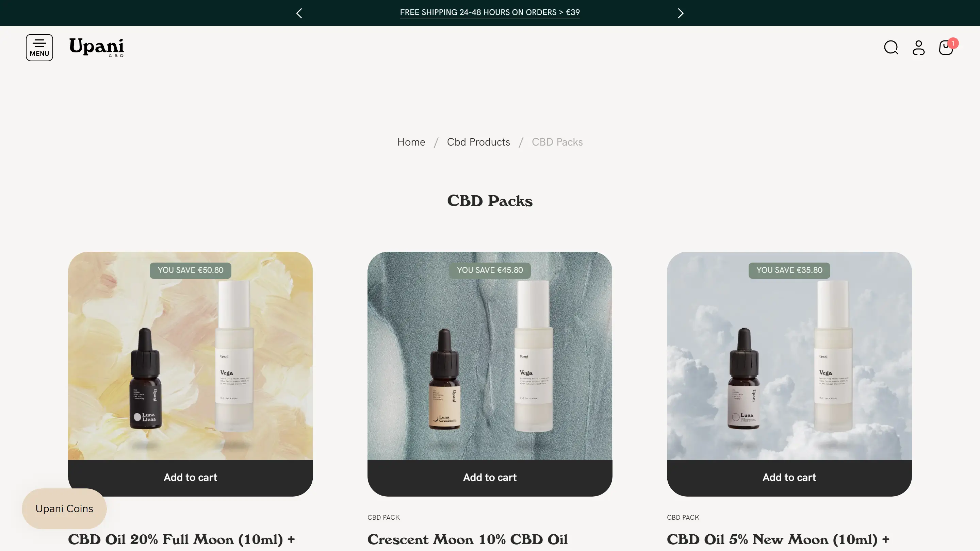Add New Moon 5% pack to cart
Viewport: 980px width, 551px height.
[x=789, y=478]
